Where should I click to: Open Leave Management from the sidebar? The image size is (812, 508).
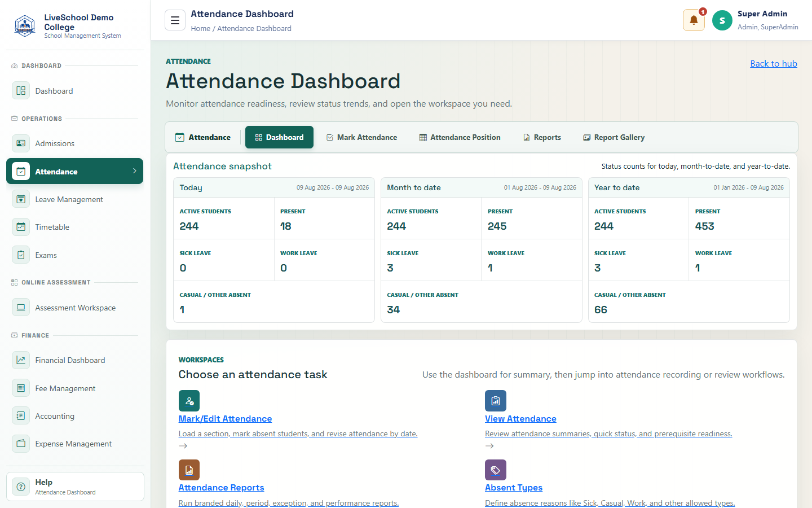[x=75, y=199]
